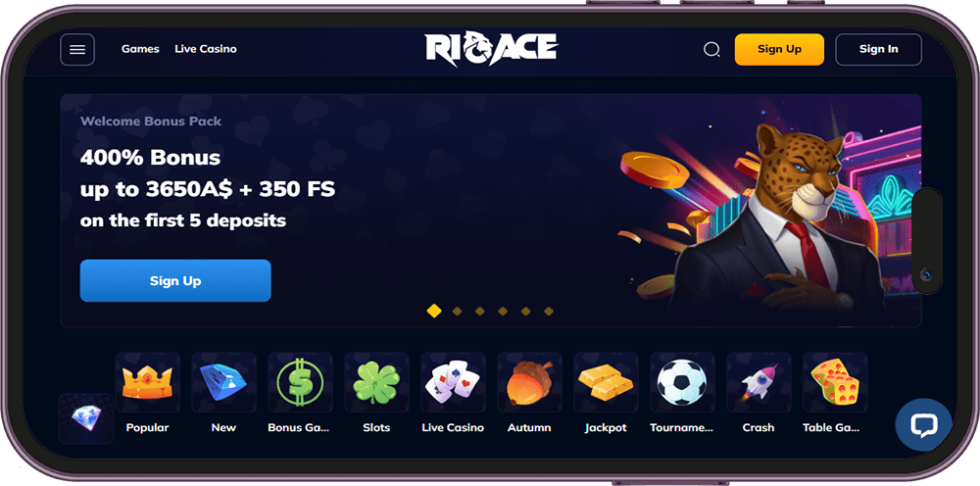The width and height of the screenshot is (980, 486).
Task: Click the blue Sign Up banner button
Action: tap(175, 280)
